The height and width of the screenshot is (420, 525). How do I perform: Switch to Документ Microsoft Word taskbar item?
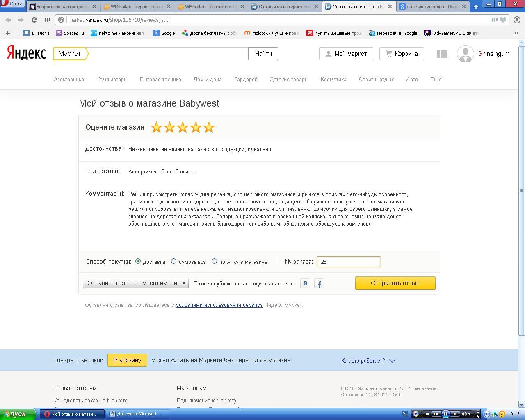pyautogui.click(x=138, y=414)
